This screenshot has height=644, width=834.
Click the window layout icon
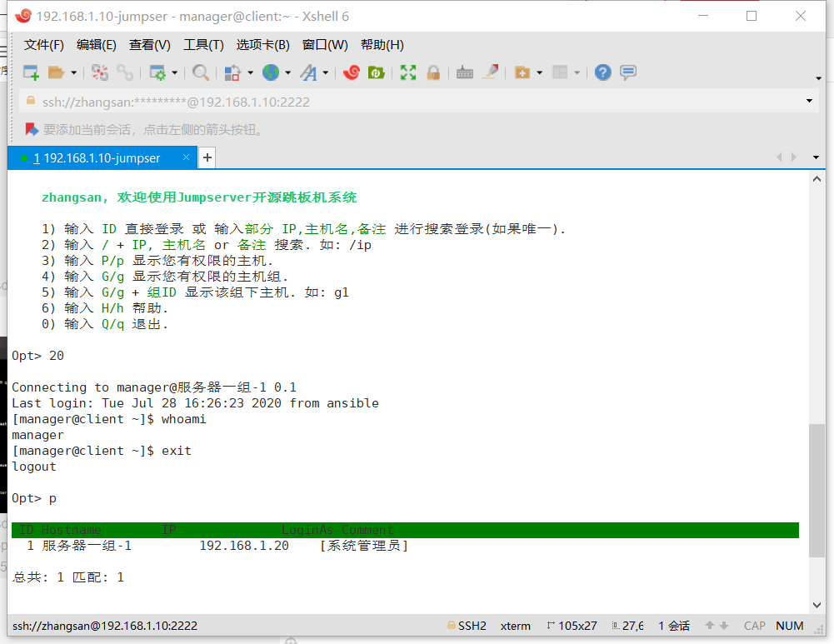(560, 72)
